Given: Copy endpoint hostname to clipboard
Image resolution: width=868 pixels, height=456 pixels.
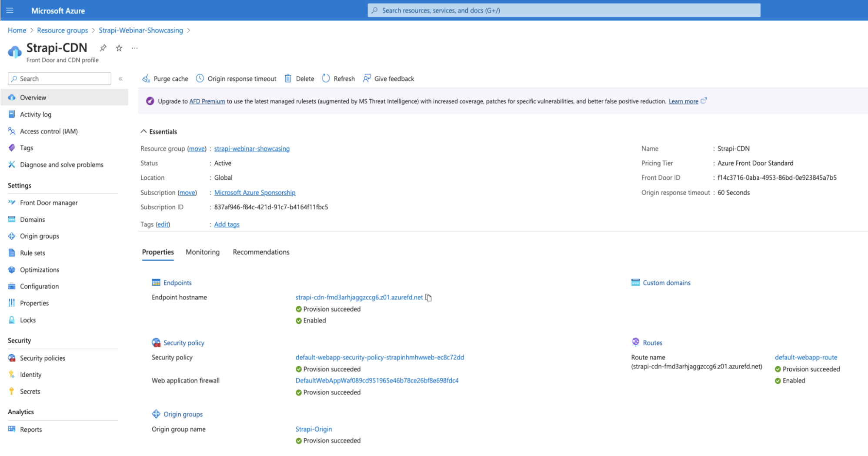Looking at the screenshot, I should [x=429, y=298].
